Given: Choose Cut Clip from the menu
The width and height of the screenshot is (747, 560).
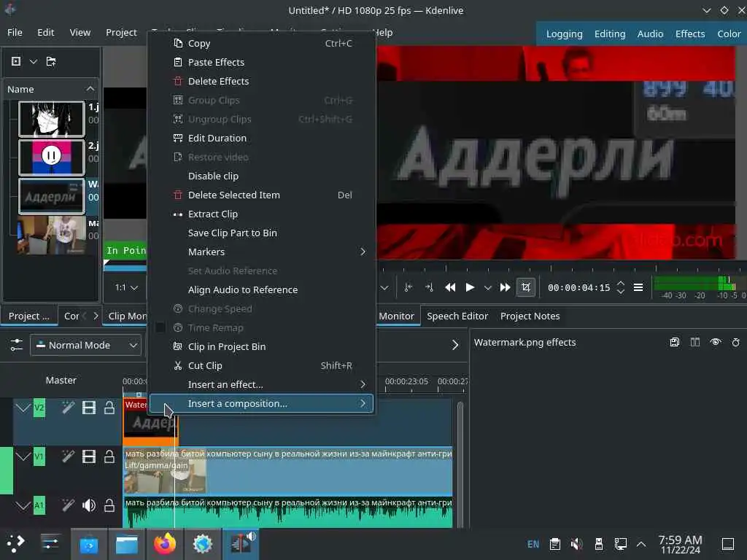Looking at the screenshot, I should coord(262,366).
